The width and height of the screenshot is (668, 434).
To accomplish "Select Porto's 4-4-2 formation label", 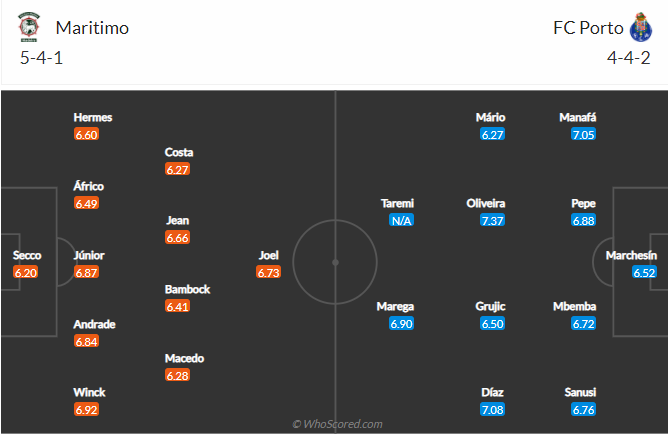I will 629,58.
